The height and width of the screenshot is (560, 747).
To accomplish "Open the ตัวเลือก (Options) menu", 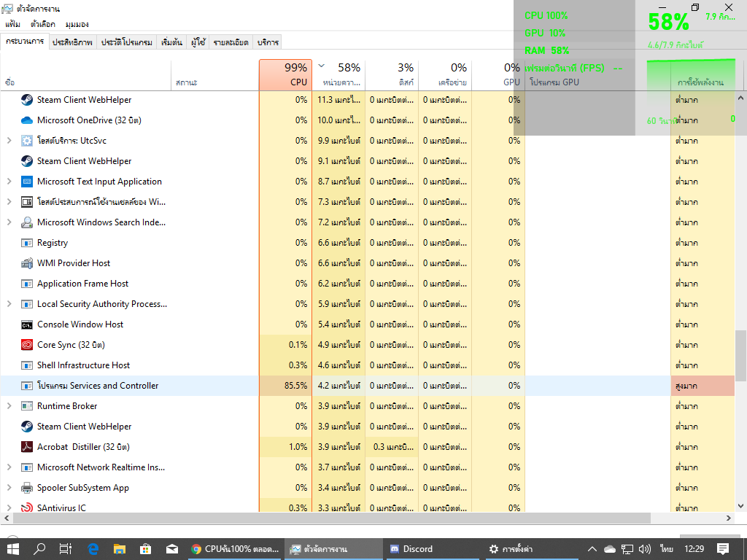I will tap(43, 24).
